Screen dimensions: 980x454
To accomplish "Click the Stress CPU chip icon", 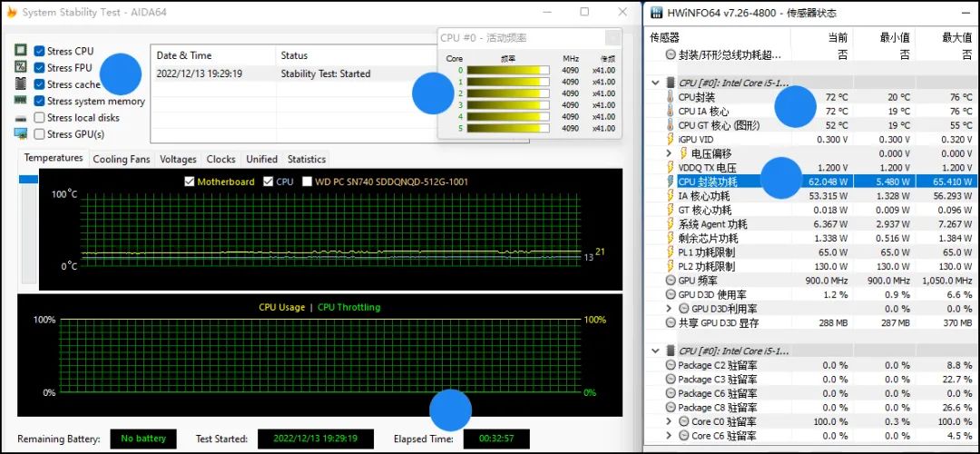I will click(21, 52).
